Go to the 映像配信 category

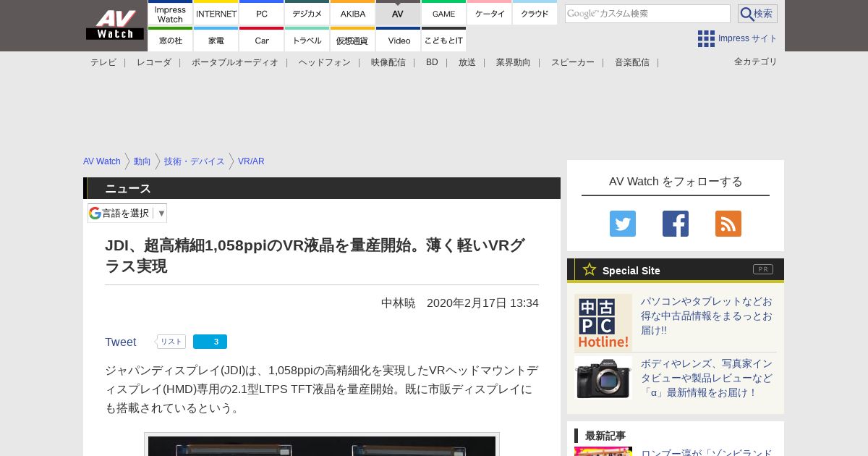click(x=388, y=62)
